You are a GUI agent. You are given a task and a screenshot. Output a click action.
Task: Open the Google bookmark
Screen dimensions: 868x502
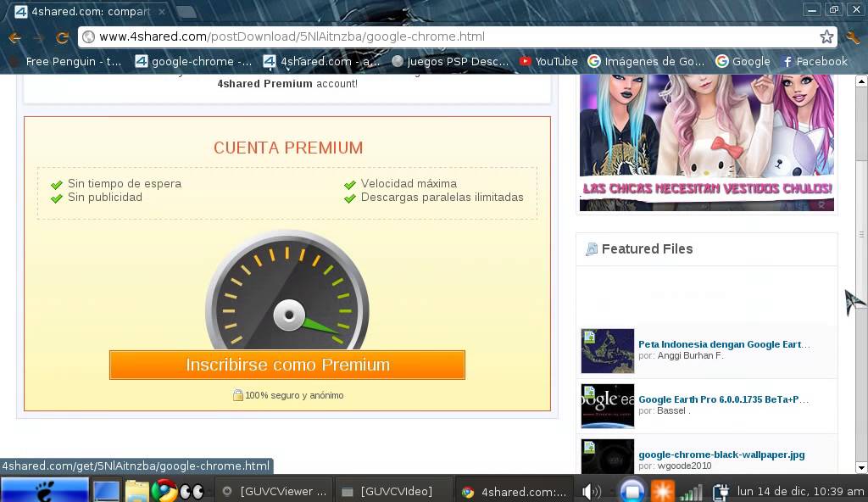[x=743, y=62]
